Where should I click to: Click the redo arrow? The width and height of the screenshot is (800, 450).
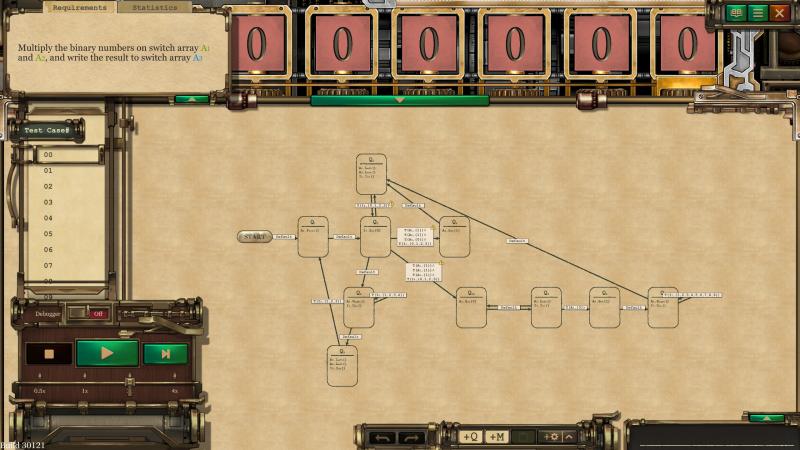[410, 437]
